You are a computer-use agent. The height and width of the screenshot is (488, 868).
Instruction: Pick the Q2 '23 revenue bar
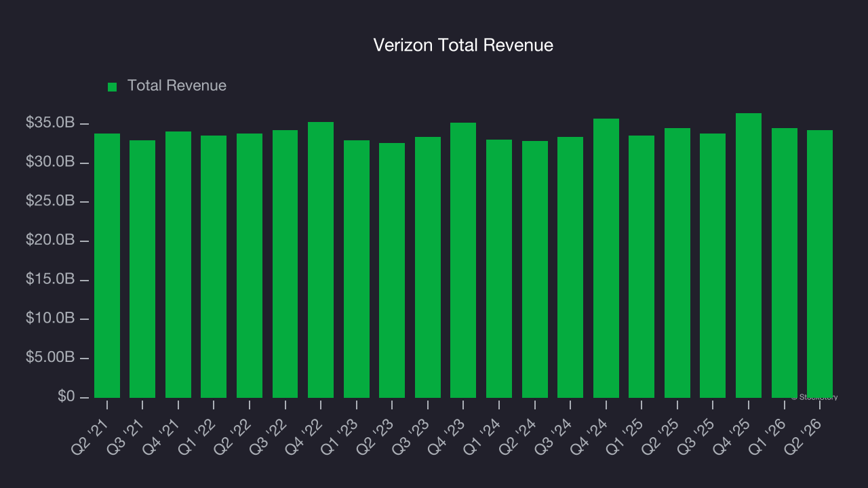point(392,270)
